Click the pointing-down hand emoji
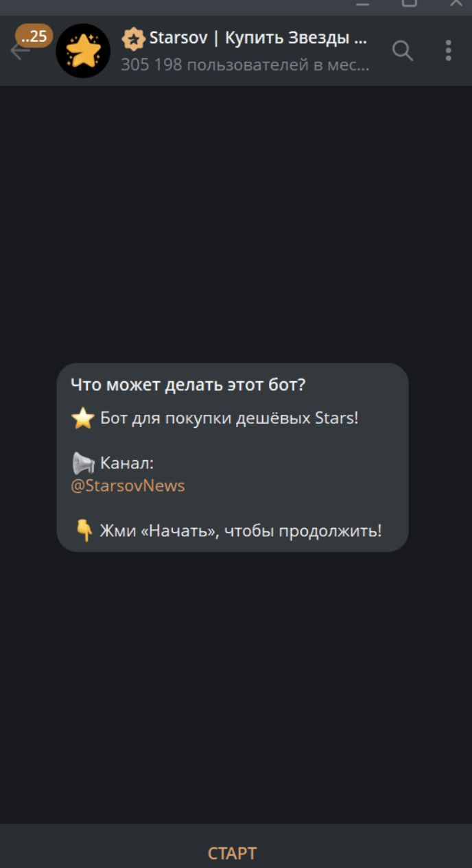The height and width of the screenshot is (868, 472). 84,531
